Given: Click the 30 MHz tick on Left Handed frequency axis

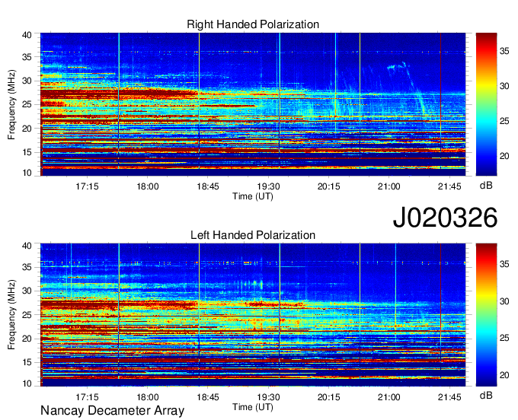Looking at the screenshot, I should [x=27, y=291].
